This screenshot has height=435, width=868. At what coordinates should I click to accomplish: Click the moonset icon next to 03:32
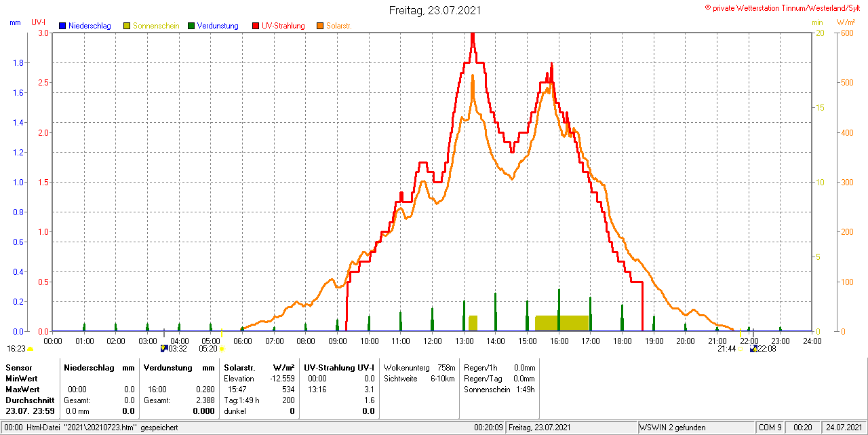164,348
